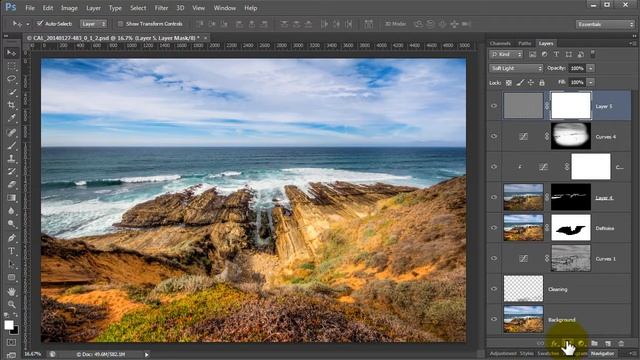640x360 pixels.
Task: Select the Pen tool
Action: (11, 238)
